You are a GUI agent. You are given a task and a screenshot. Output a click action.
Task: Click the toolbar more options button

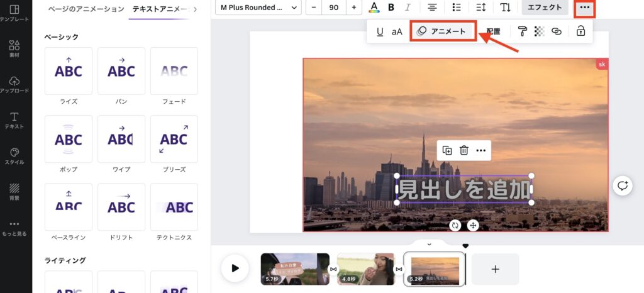tap(584, 8)
